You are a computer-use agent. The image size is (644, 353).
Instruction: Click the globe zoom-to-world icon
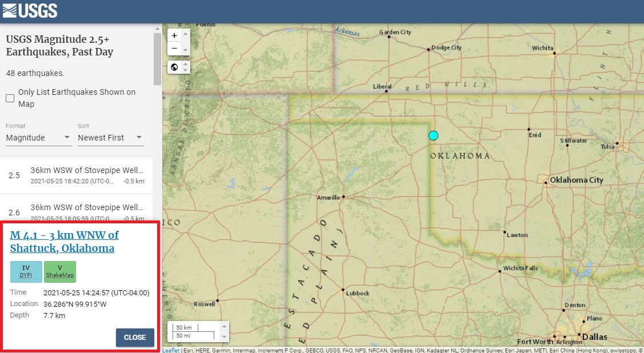pyautogui.click(x=174, y=67)
